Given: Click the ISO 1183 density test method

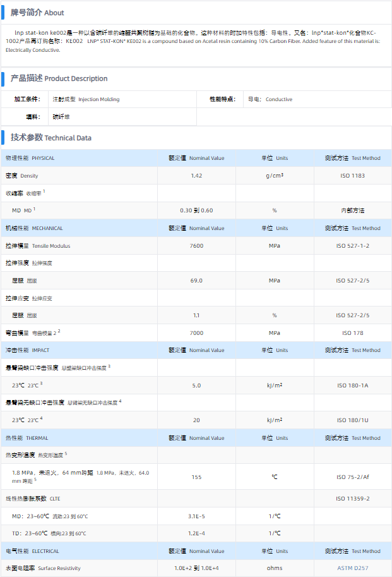Looking at the screenshot, I should pyautogui.click(x=353, y=176).
